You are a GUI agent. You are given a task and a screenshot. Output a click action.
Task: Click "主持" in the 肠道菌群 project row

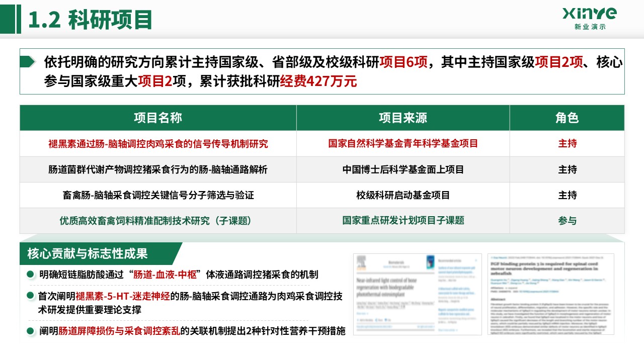(567, 169)
